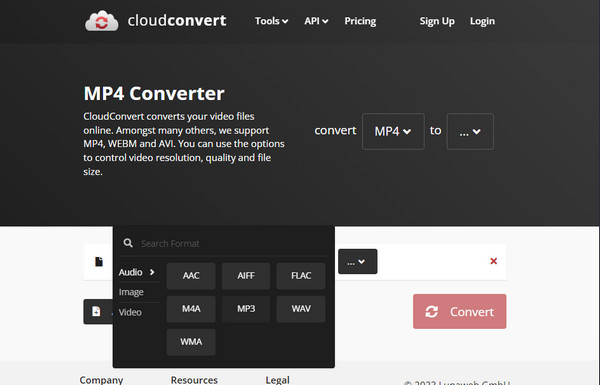The width and height of the screenshot is (600, 385).
Task: Click the Company footer heading
Action: 101,380
